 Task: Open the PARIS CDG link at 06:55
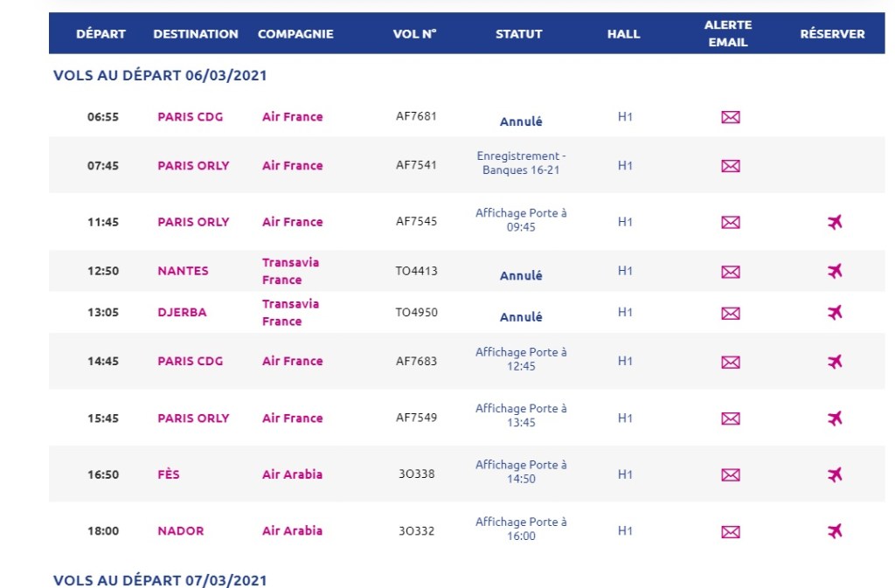click(x=190, y=117)
